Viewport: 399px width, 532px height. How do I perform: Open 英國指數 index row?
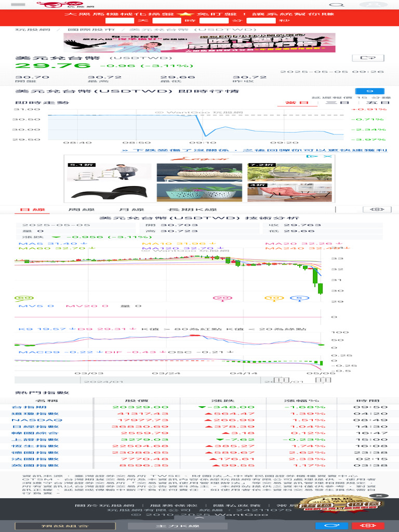tap(199, 465)
